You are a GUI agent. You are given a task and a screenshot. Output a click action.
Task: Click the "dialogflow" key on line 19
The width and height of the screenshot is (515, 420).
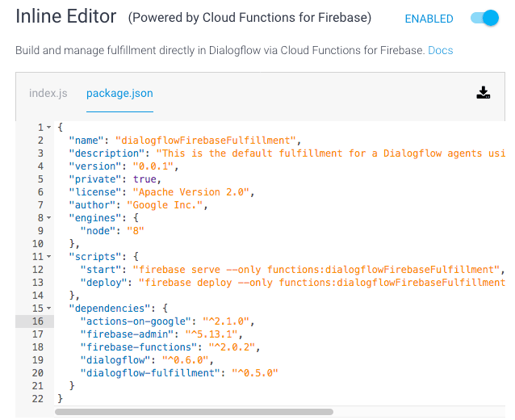tap(115, 360)
